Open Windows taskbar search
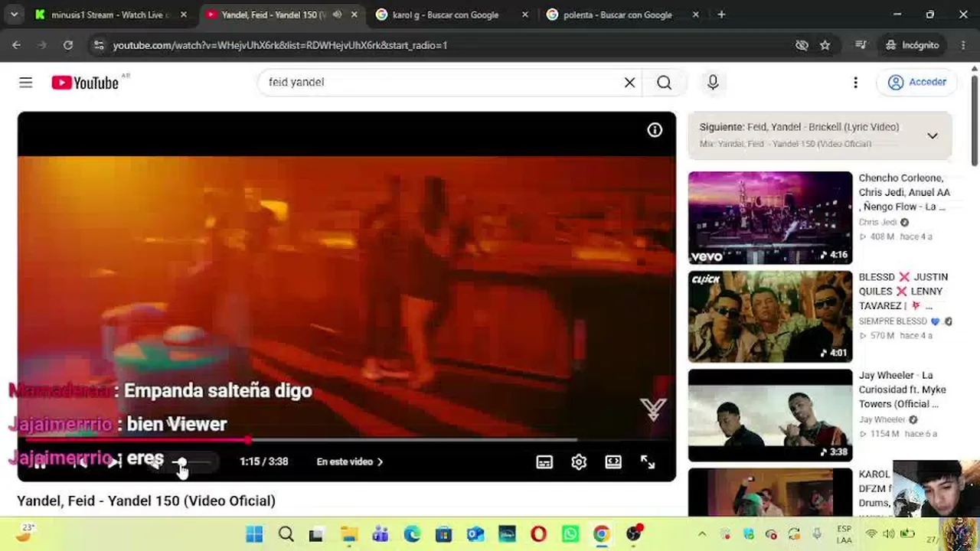 point(286,534)
